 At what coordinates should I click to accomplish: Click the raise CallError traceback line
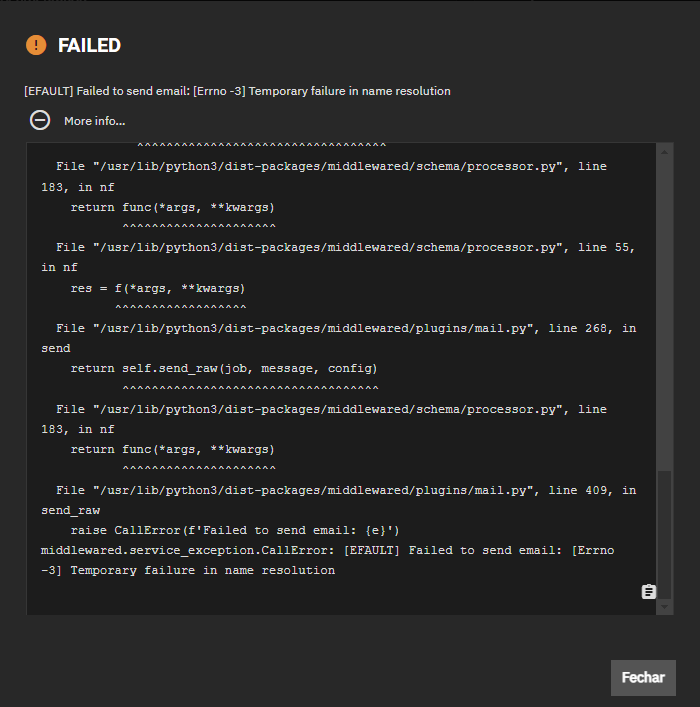[235, 530]
